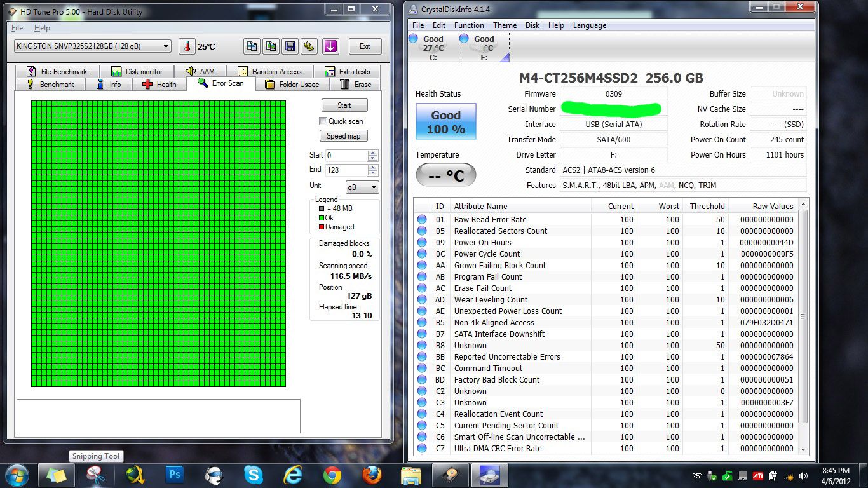Screen dimensions: 868x488
Task: Open Snipping Tool from the taskbar
Action: (x=95, y=475)
